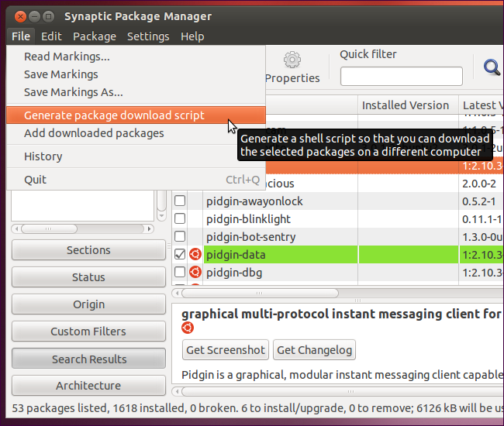The image size is (504, 426).
Task: Tick the pidgin-bot-sentry checkbox
Action: coord(180,236)
